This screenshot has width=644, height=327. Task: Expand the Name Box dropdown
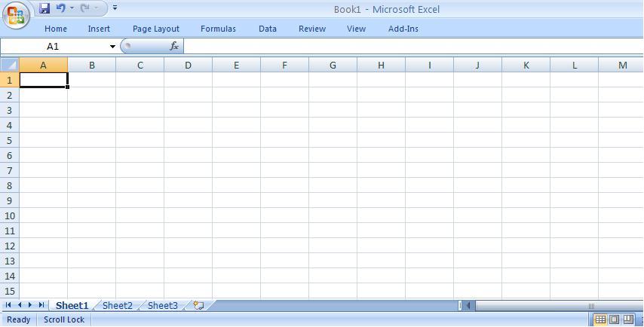click(x=113, y=47)
